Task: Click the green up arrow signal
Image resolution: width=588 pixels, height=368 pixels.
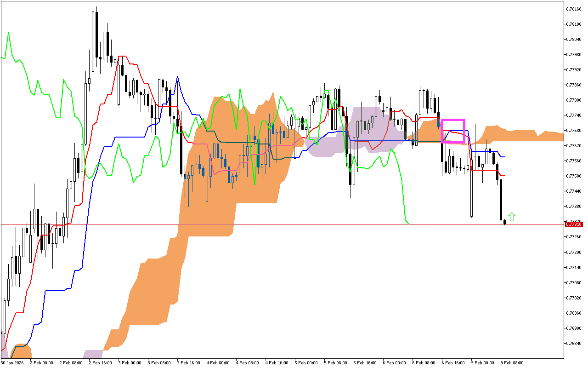Action: click(512, 217)
